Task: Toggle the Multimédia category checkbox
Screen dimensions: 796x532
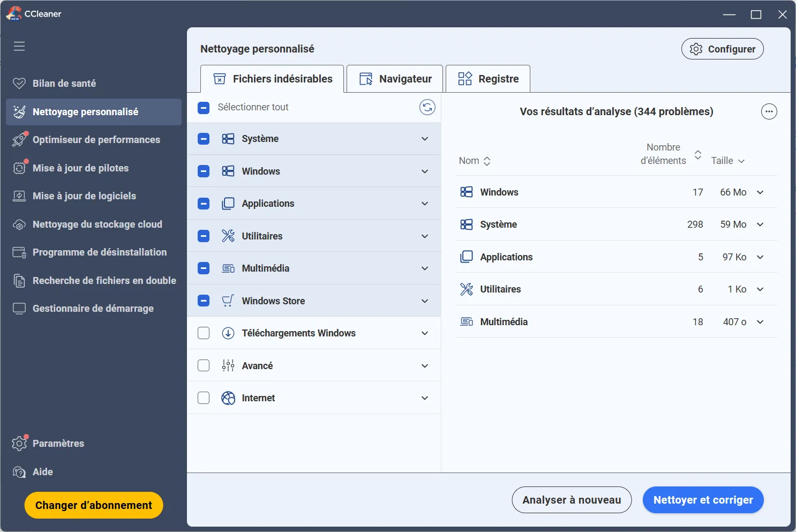Action: click(204, 268)
